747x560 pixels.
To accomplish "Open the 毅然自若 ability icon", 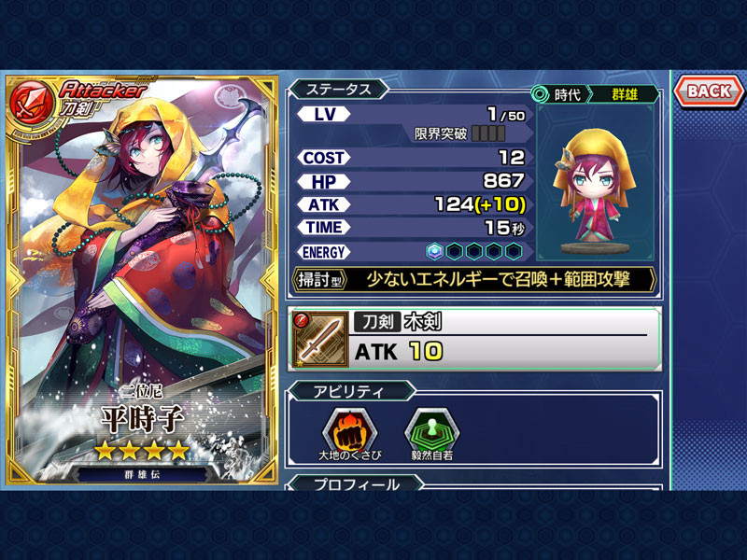I will pyautogui.click(x=431, y=432).
